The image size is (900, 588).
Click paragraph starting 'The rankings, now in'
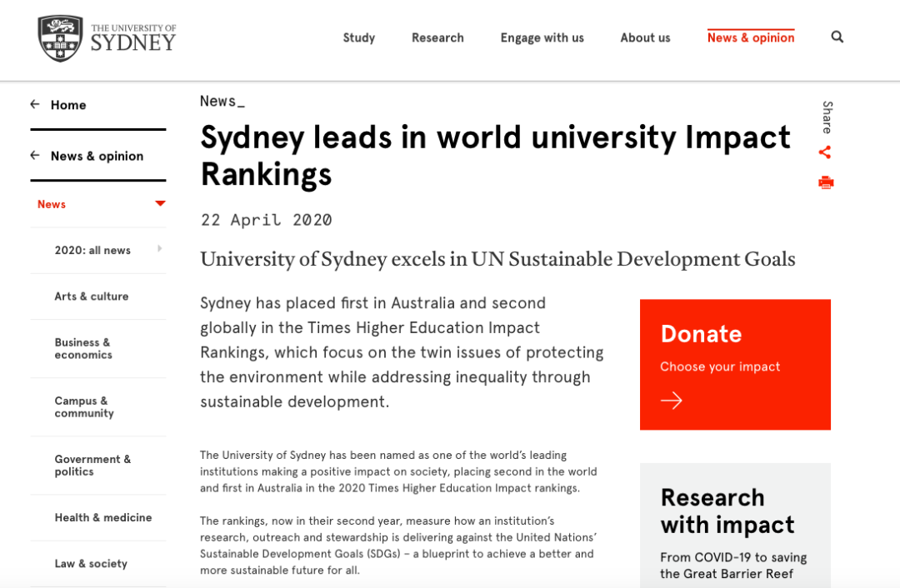(398, 546)
